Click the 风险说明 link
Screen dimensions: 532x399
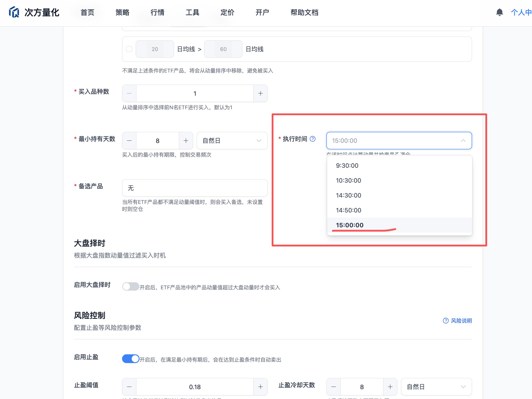point(461,321)
